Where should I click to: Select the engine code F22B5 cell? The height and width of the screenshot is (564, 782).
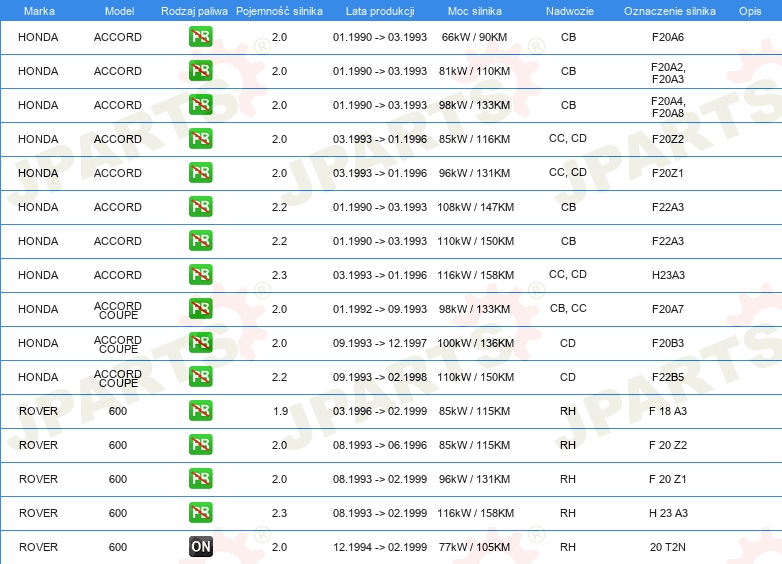pyautogui.click(x=668, y=377)
